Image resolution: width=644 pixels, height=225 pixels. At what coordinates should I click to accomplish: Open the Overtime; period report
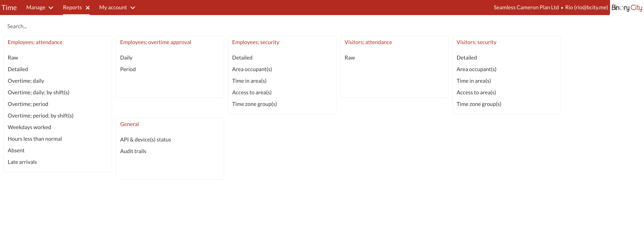(28, 104)
